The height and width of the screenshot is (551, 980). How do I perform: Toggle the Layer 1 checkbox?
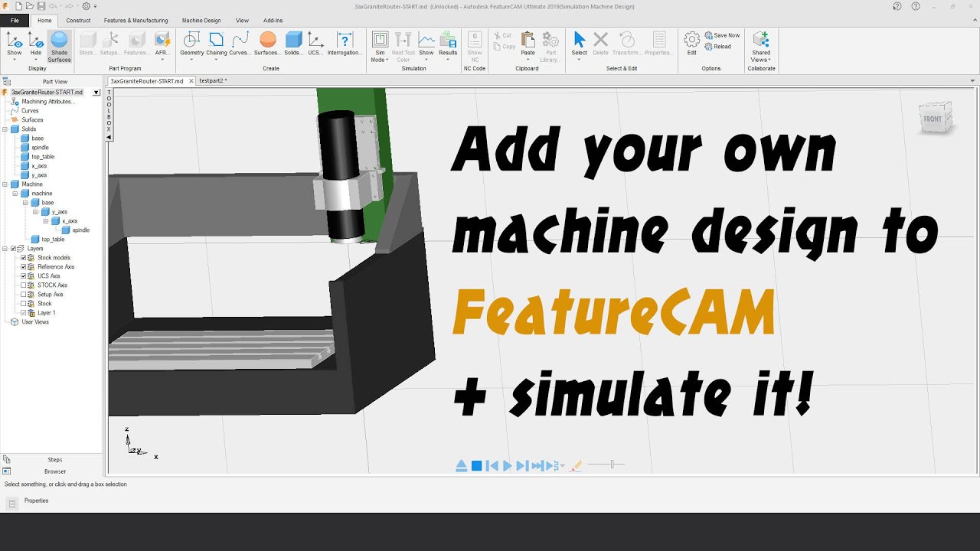(x=23, y=313)
